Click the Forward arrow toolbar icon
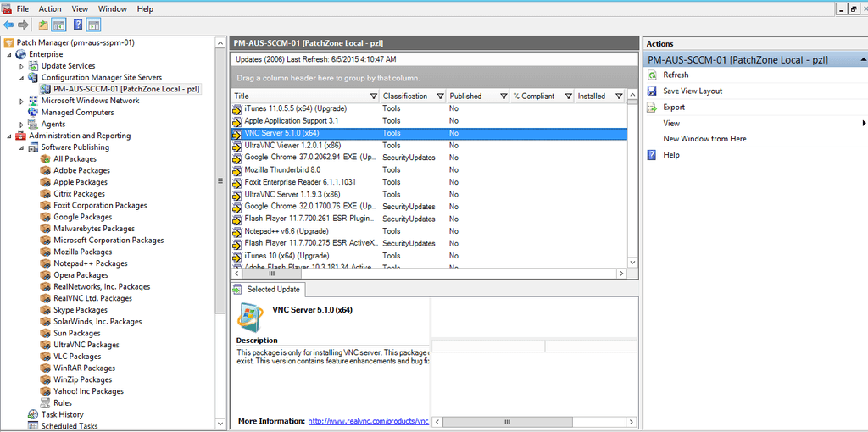This screenshot has width=868, height=432. [23, 25]
